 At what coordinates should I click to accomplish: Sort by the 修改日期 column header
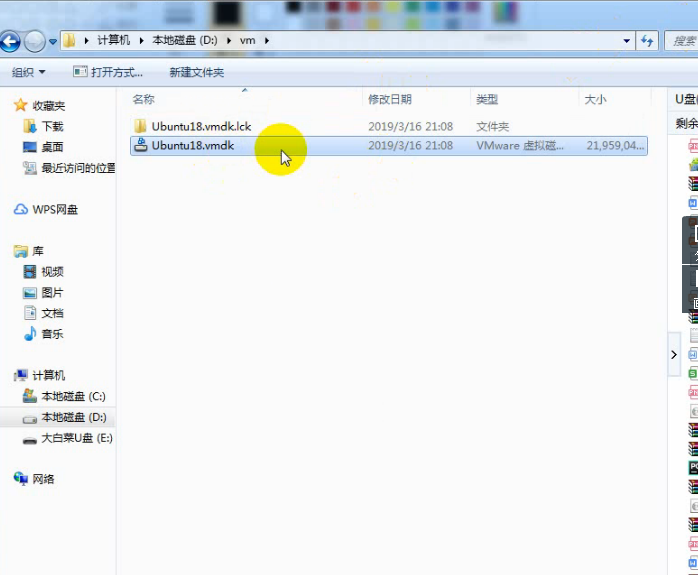pyautogui.click(x=390, y=99)
